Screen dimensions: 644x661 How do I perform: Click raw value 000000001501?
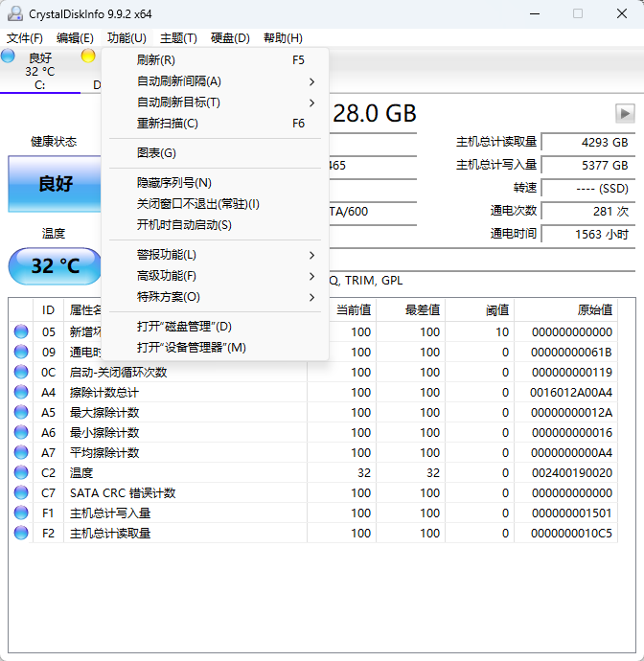coord(572,513)
